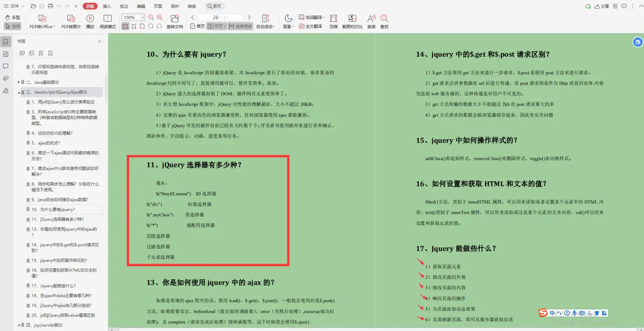The image size is (644, 331).
Task: Switch to 单页 single page view
Action: [x=198, y=26]
